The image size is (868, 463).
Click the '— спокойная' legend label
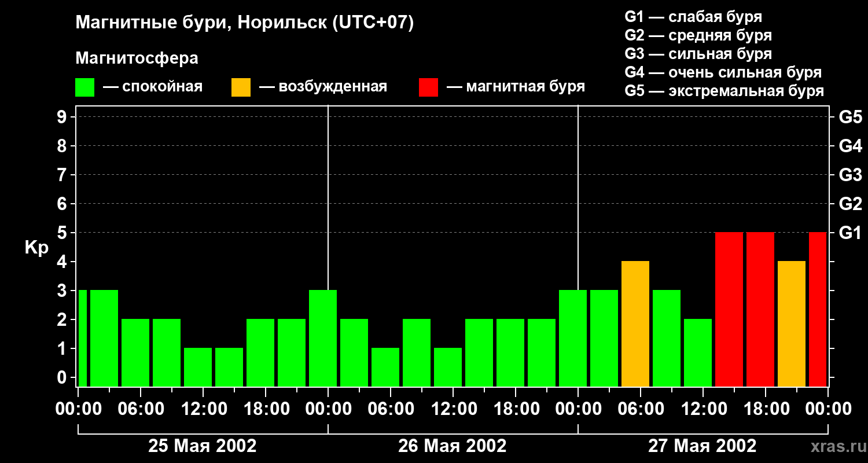(153, 87)
